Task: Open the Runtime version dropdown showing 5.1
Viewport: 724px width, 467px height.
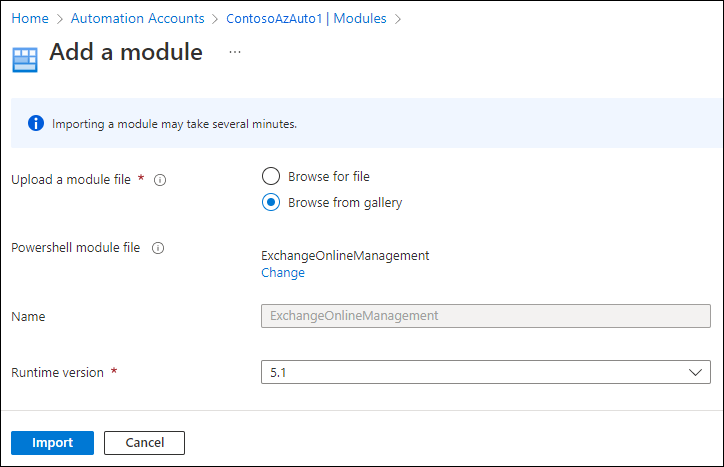Action: (x=485, y=372)
